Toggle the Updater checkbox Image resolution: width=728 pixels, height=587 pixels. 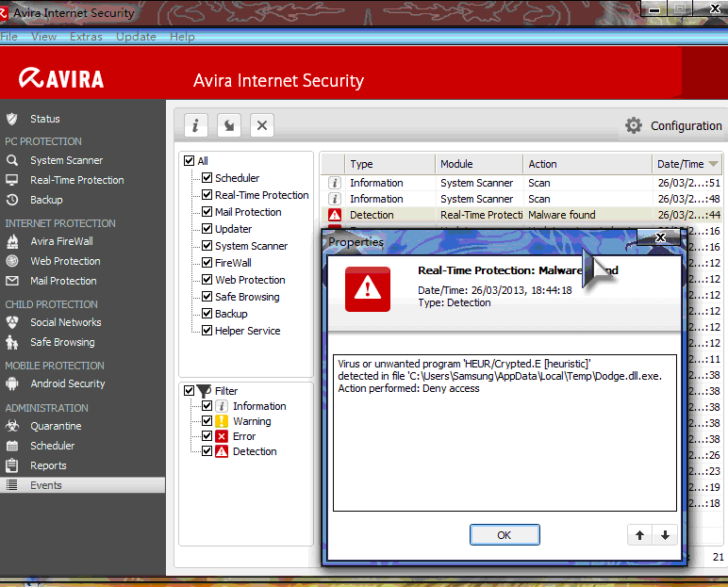click(x=207, y=228)
